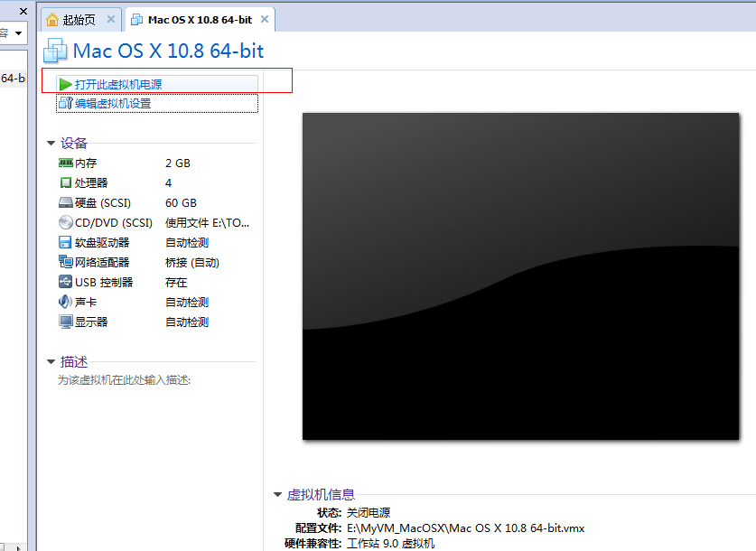Click the home icon on 起始页 tab
This screenshot has height=551, width=756.
[52, 20]
